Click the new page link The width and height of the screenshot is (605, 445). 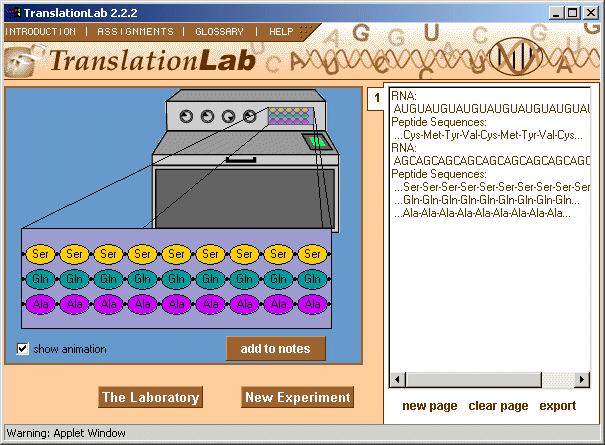coord(429,406)
